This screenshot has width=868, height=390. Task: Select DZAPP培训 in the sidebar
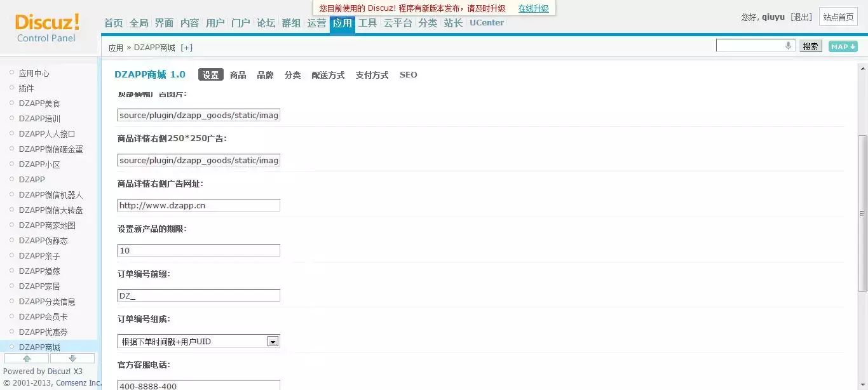point(39,119)
